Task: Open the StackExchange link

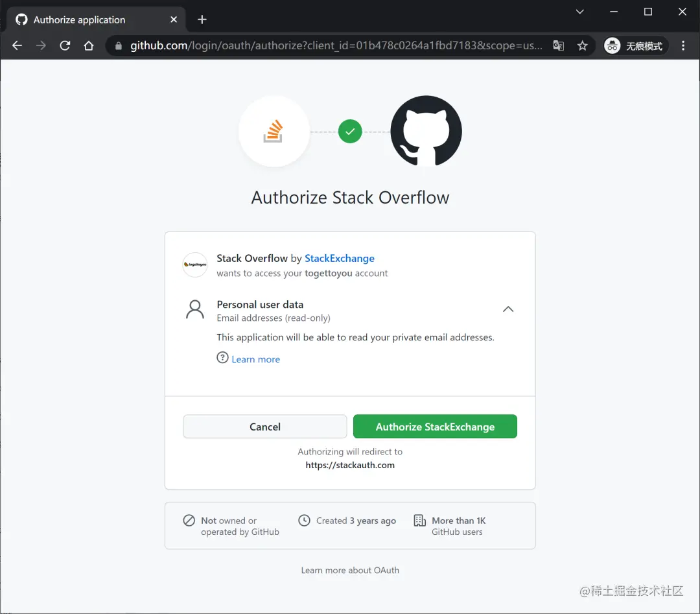Action: pos(339,259)
